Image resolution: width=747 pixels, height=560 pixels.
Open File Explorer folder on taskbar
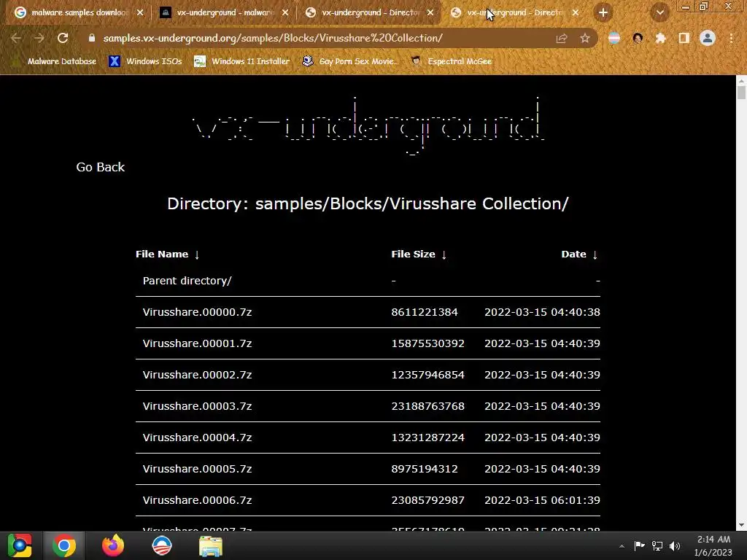tap(211, 546)
